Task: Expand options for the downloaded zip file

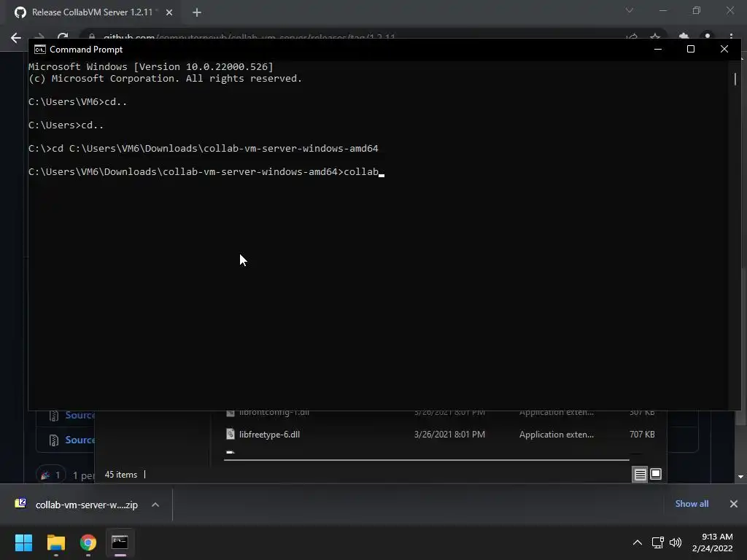Action: 155,505
